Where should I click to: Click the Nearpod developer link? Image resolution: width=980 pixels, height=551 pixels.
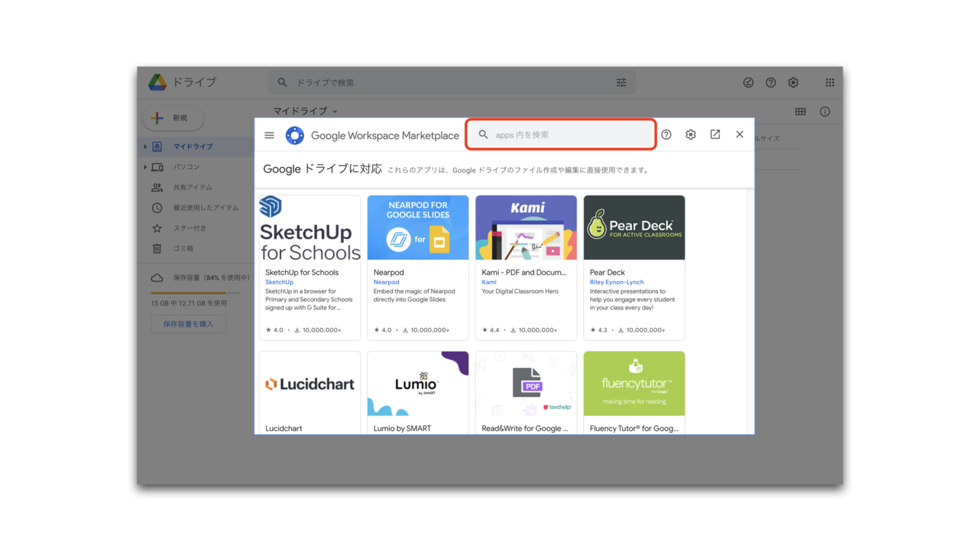[386, 282]
